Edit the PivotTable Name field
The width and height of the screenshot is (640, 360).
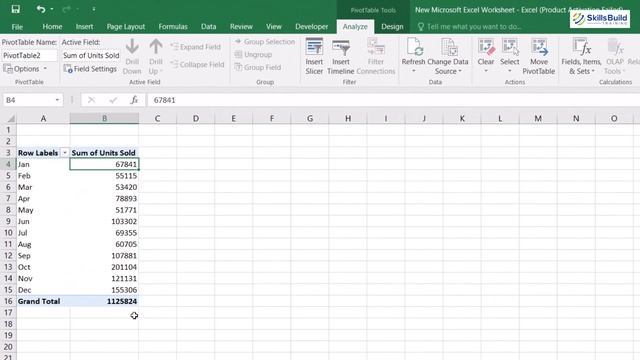tap(29, 56)
